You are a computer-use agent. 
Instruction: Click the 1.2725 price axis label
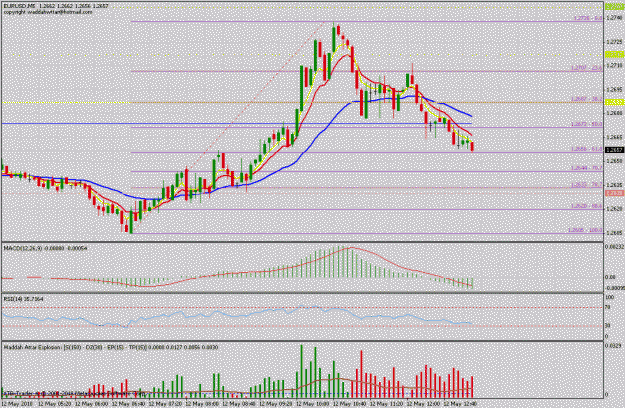(x=614, y=42)
